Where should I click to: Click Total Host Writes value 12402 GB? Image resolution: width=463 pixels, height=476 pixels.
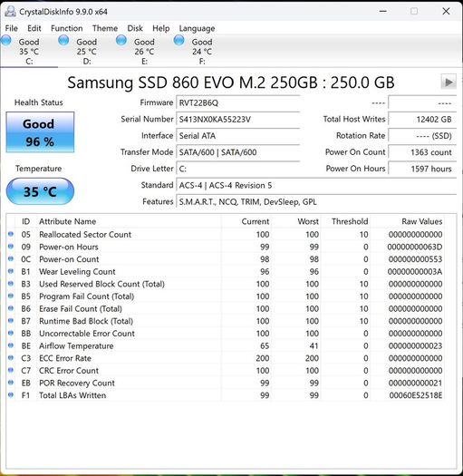pyautogui.click(x=422, y=119)
